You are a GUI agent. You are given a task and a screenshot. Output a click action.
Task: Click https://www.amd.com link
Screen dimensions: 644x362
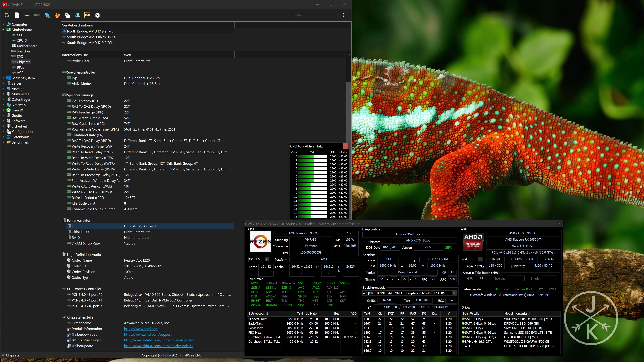[141, 328]
